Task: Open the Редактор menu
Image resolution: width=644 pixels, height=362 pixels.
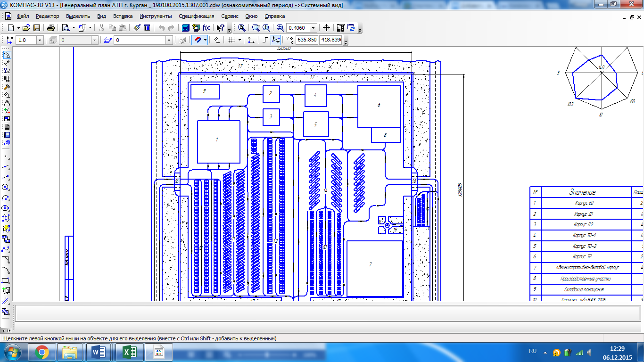Action: (x=48, y=16)
